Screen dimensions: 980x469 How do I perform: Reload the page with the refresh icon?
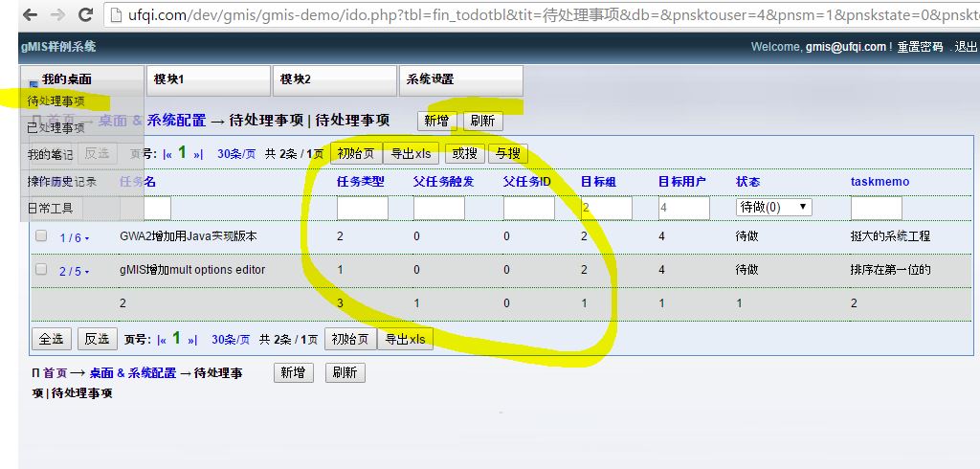tap(85, 15)
